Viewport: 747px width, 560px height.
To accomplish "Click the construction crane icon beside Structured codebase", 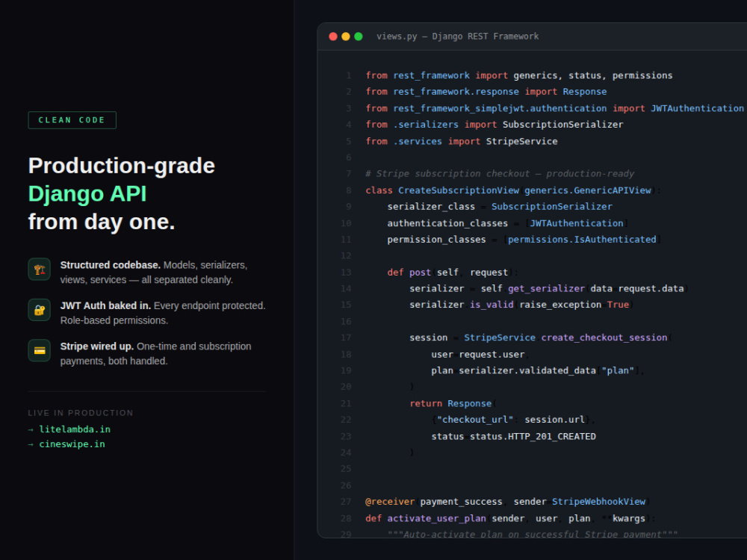I will (40, 270).
